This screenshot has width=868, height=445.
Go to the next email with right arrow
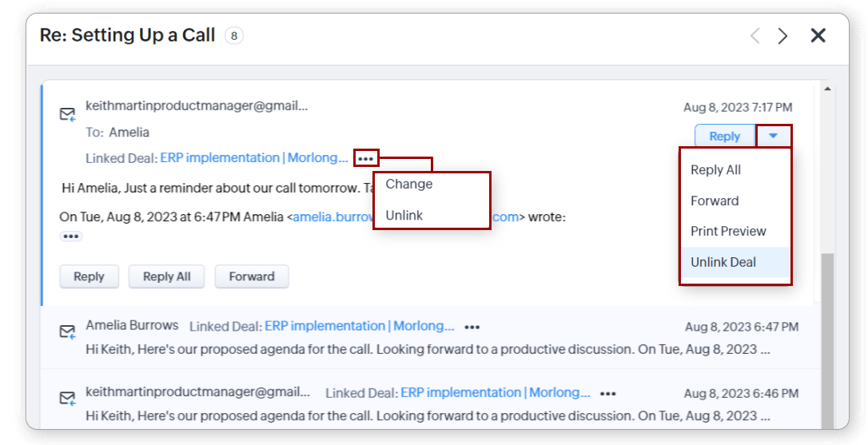tap(782, 36)
